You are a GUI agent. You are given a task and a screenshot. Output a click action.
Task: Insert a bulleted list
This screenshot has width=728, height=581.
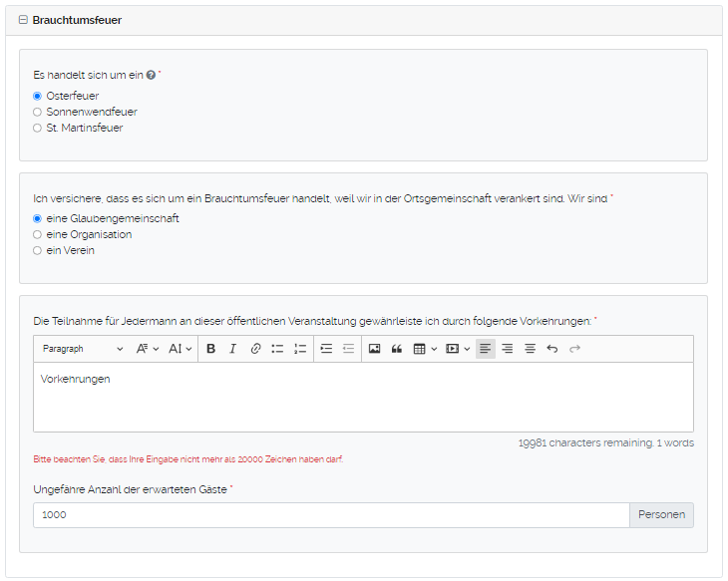click(x=277, y=349)
